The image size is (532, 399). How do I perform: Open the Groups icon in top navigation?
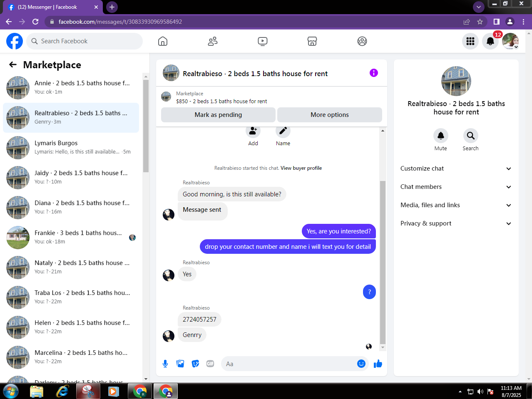point(362,41)
